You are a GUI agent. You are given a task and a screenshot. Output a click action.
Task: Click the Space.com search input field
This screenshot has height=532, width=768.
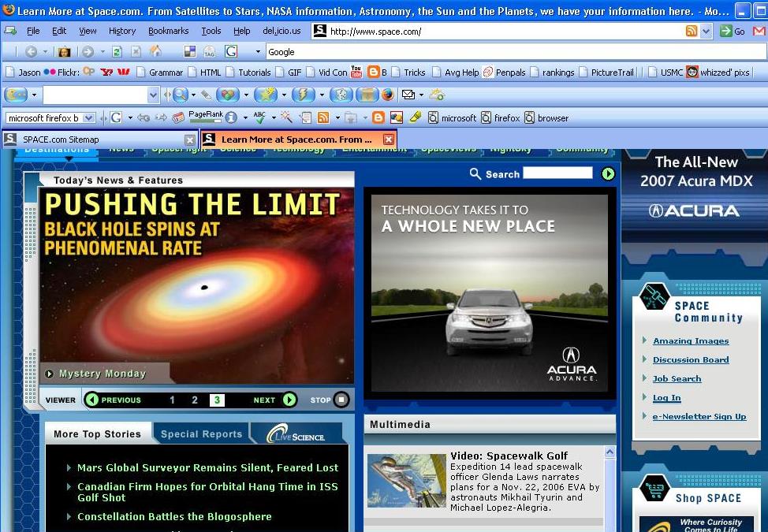point(557,173)
